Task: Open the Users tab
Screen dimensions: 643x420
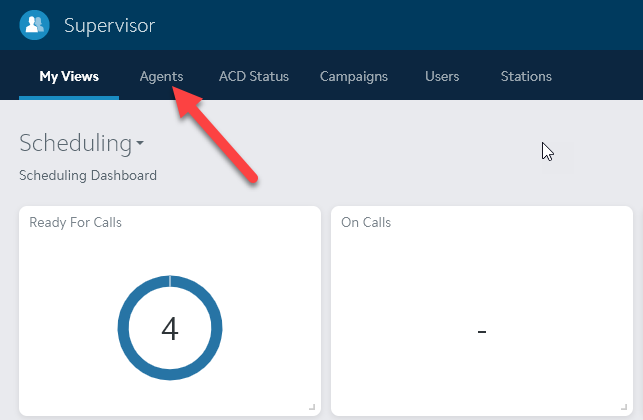Action: tap(442, 76)
